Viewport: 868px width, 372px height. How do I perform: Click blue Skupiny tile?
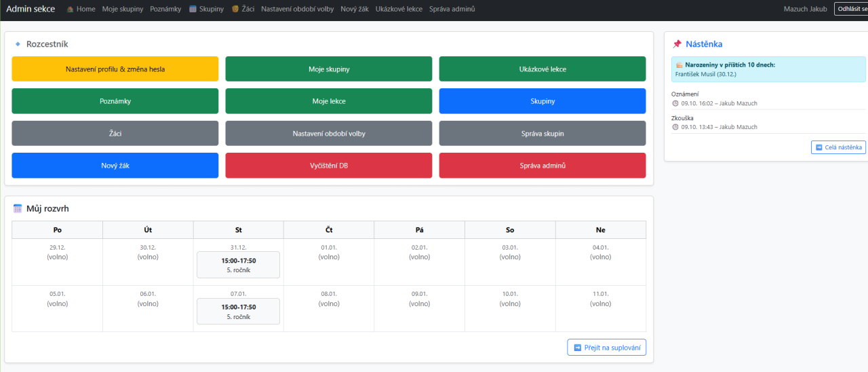point(542,101)
